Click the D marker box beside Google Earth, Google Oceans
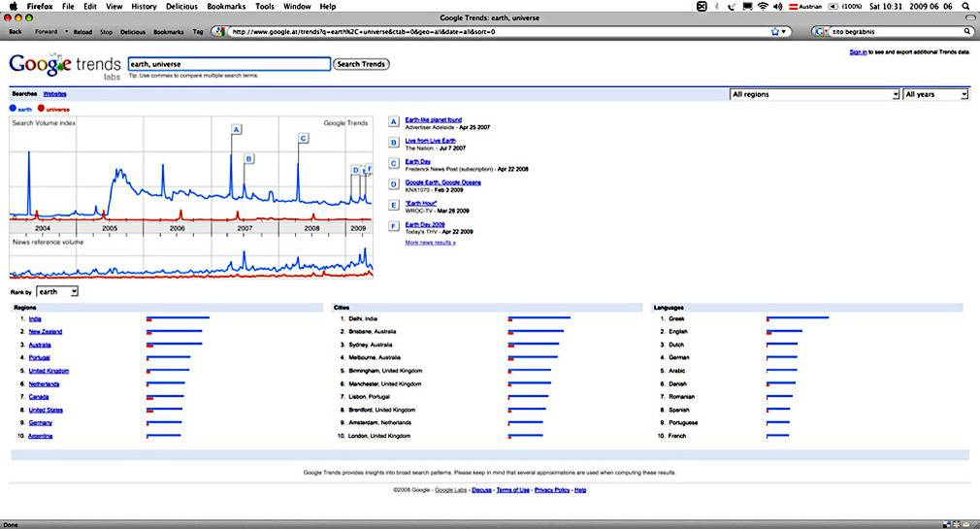Screen dimensions: 980x529 394,184
